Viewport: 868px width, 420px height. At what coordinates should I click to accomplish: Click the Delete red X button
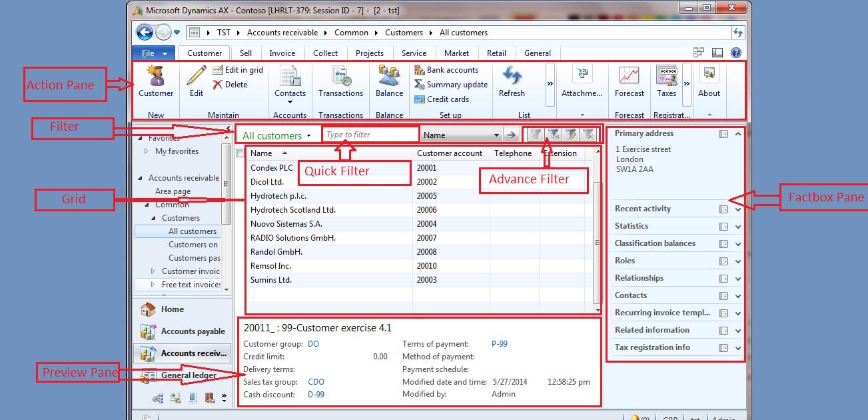click(x=230, y=85)
